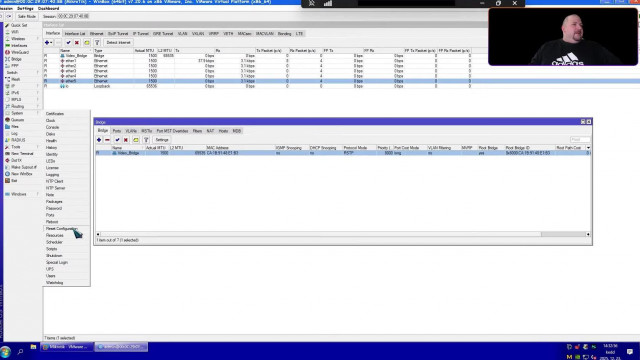Expand the Switch submenu in sidebar
Screen dimensions: 640x360
click(38, 73)
